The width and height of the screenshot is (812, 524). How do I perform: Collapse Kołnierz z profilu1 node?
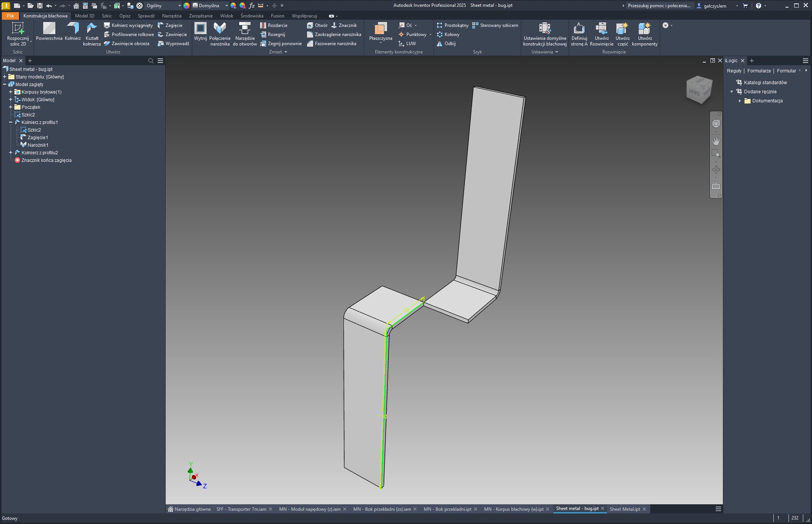(x=11, y=122)
